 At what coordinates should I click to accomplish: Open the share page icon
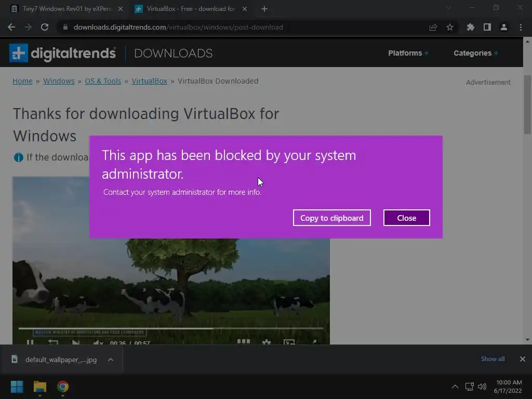click(433, 27)
